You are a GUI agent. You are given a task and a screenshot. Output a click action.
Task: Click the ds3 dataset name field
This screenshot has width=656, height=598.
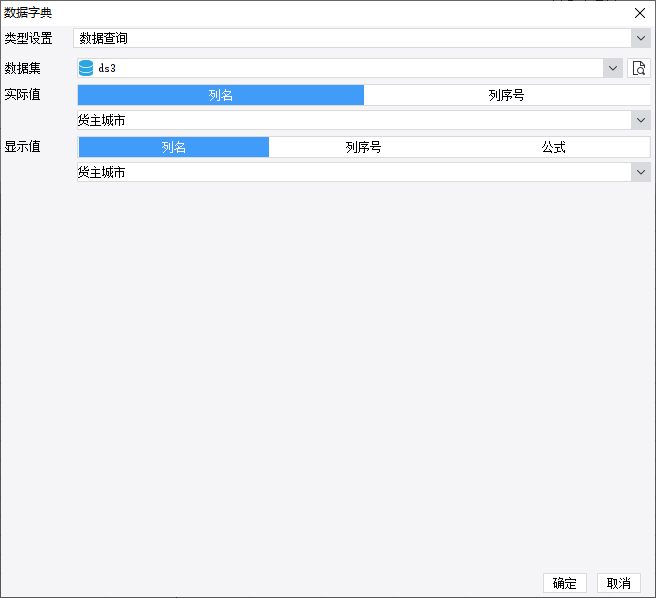[340, 68]
